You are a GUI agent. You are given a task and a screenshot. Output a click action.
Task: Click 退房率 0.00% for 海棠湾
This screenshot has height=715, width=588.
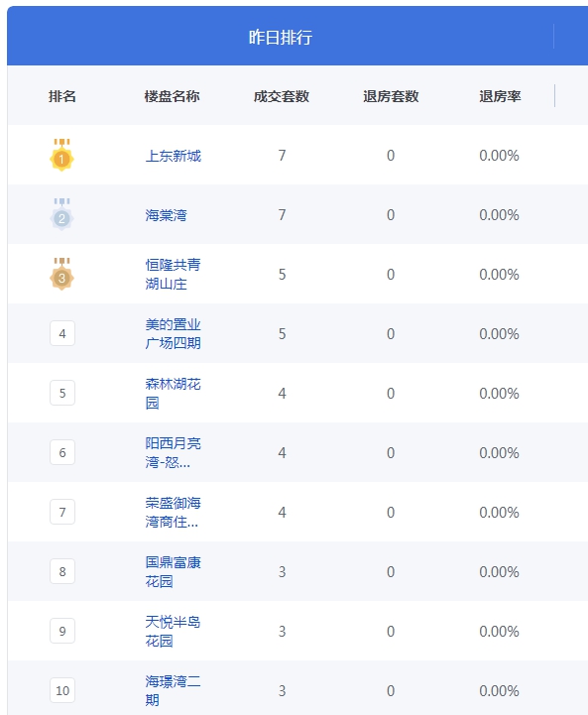(x=499, y=215)
